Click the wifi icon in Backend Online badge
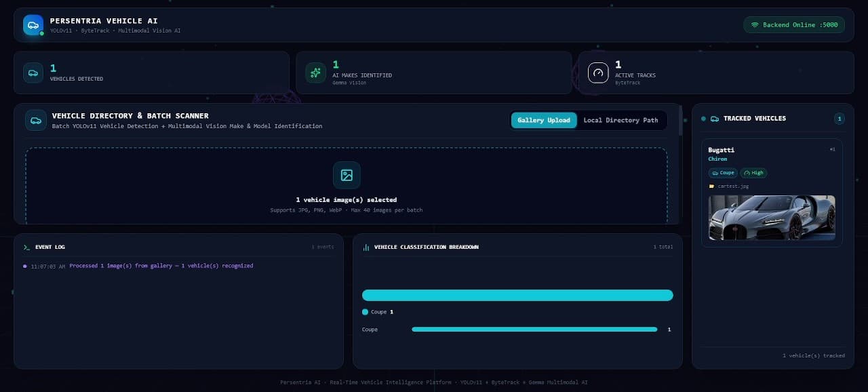The width and height of the screenshot is (868, 392). click(x=754, y=25)
